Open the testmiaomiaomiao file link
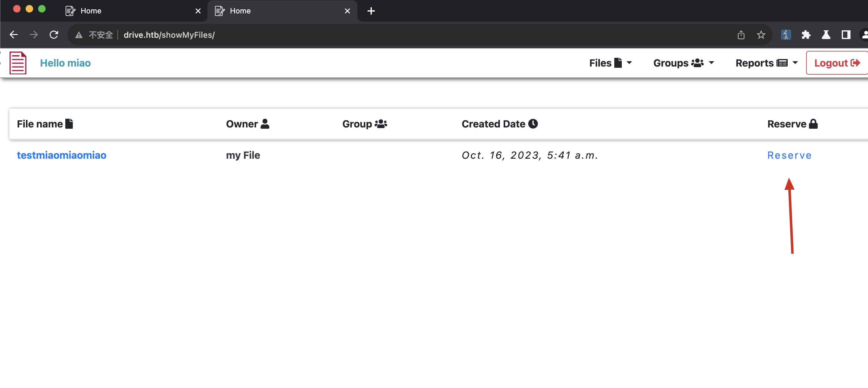 pyautogui.click(x=62, y=155)
